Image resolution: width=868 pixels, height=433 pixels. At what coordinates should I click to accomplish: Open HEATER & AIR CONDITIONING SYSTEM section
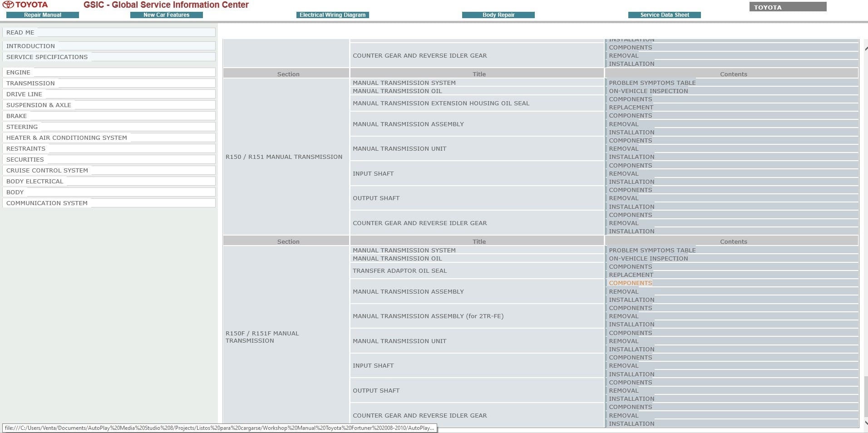point(109,138)
